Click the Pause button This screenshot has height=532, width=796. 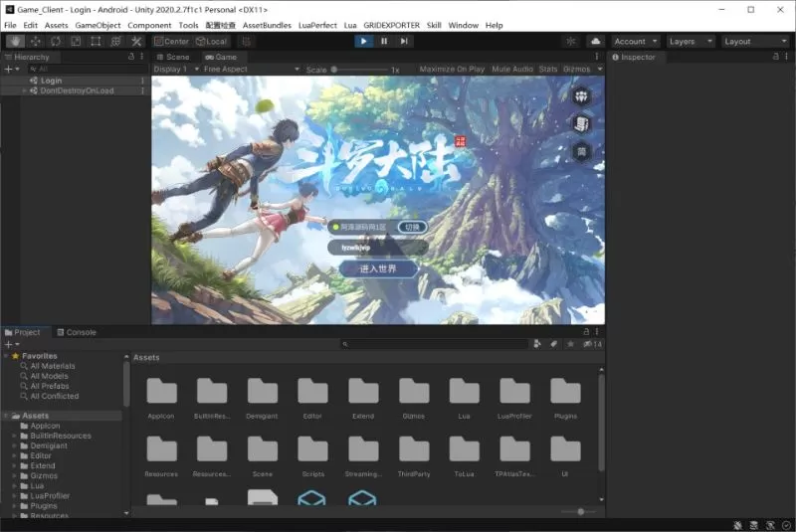[384, 41]
